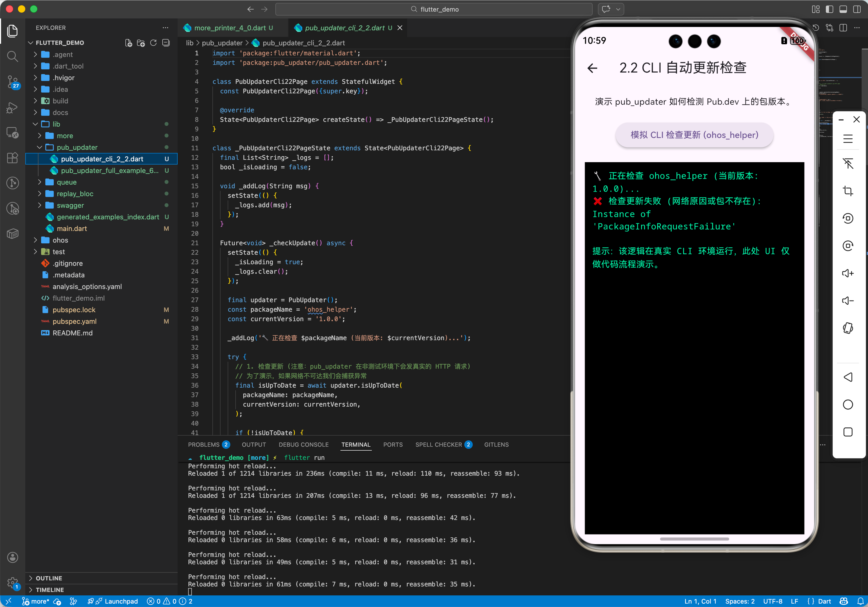The height and width of the screenshot is (607, 868).
Task: Refresh the Explorer file tree
Action: 153,43
